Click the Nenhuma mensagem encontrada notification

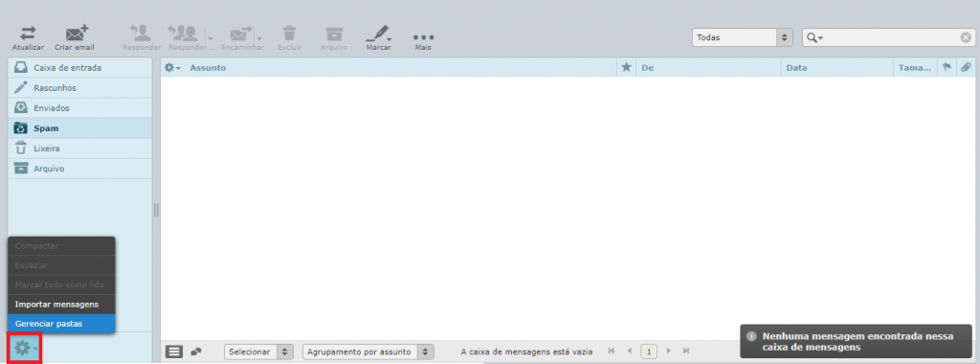[x=856, y=341]
